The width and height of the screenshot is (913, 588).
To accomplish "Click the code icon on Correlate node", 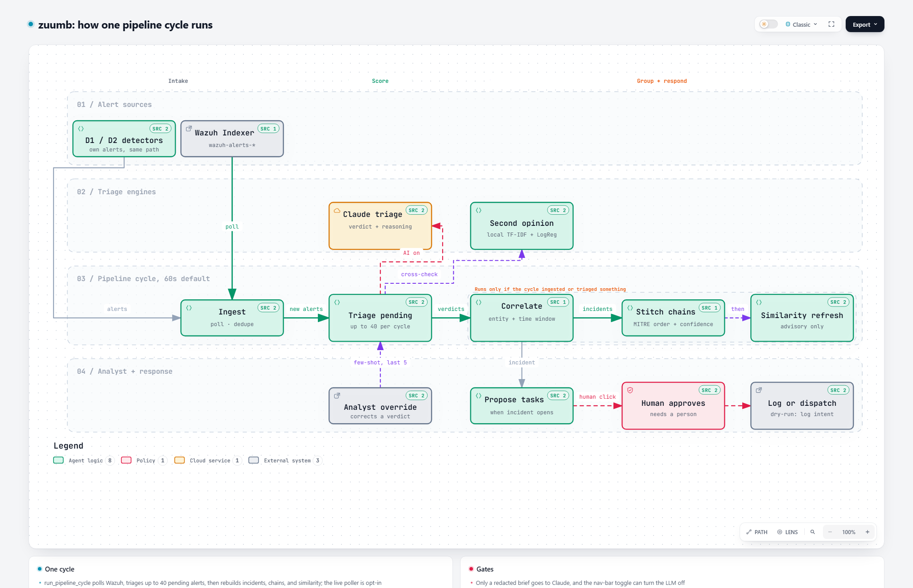I will point(479,302).
